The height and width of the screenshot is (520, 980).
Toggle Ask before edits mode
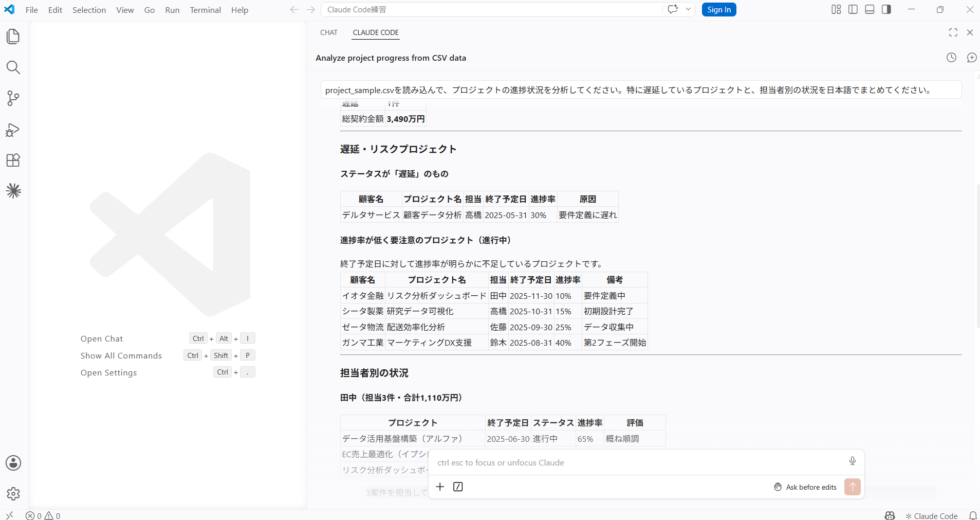pyautogui.click(x=805, y=487)
